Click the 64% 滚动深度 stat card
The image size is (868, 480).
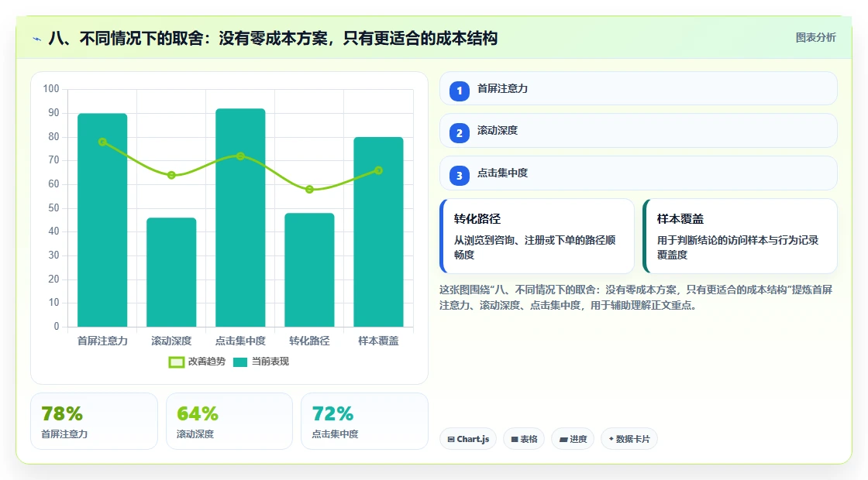[x=229, y=421]
